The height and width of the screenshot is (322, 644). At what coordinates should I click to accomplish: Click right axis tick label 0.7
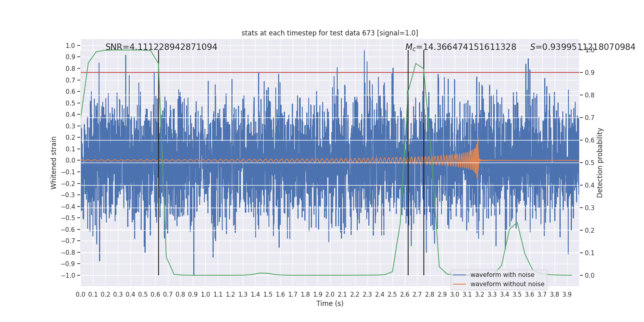pyautogui.click(x=590, y=118)
